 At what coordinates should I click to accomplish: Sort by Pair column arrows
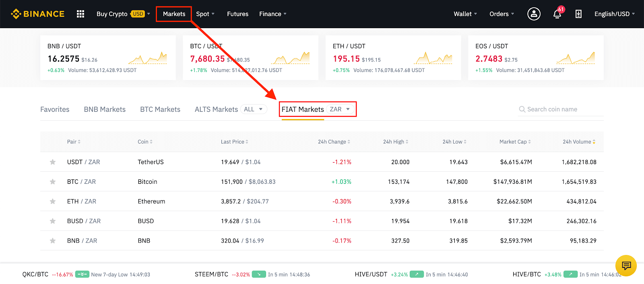coord(79,142)
